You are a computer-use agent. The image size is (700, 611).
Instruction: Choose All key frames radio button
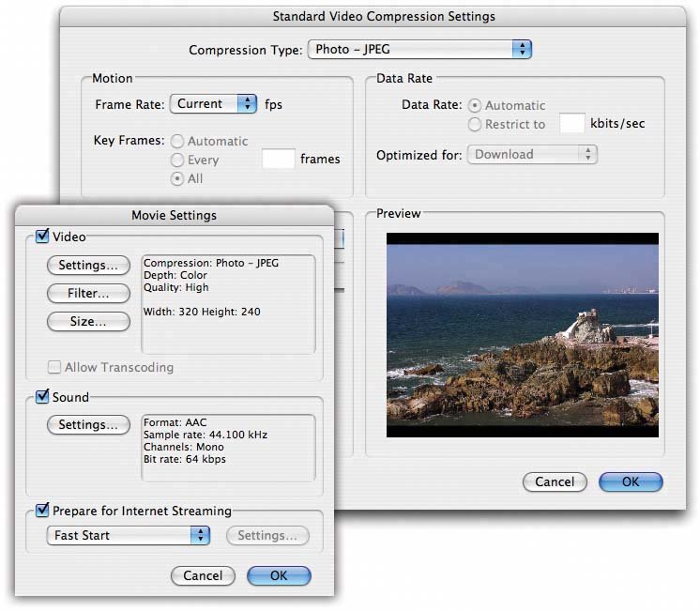coord(177,179)
